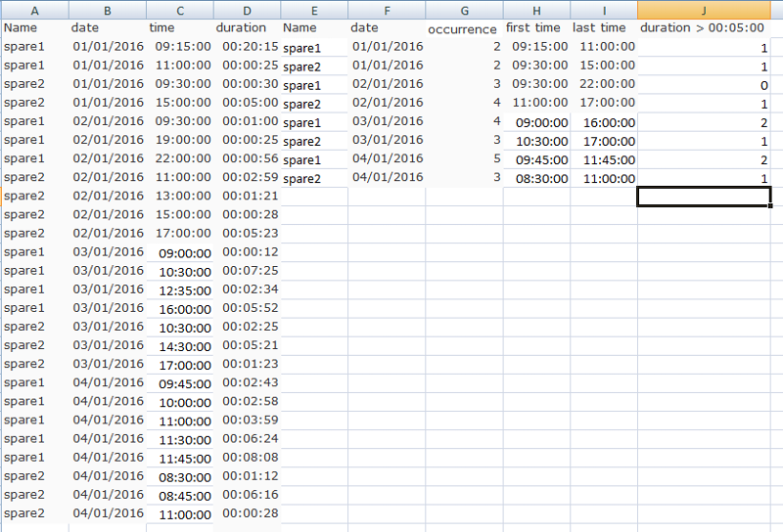
Task: Select column G header
Action: click(464, 11)
